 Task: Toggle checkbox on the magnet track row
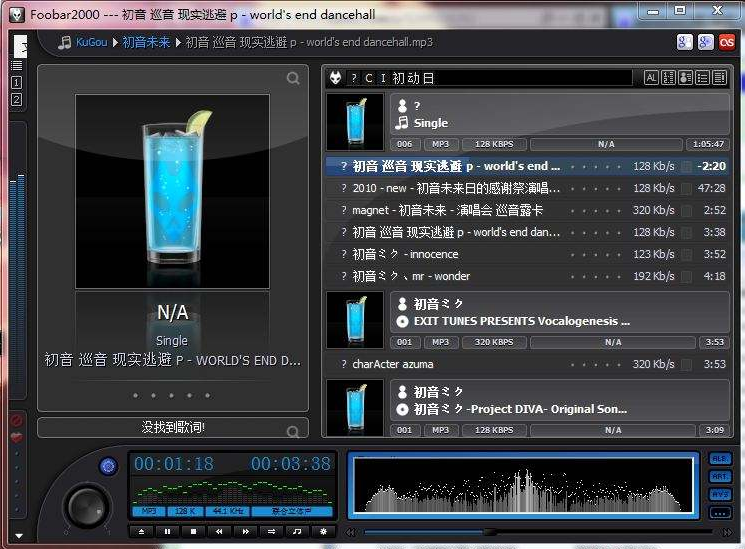(687, 211)
